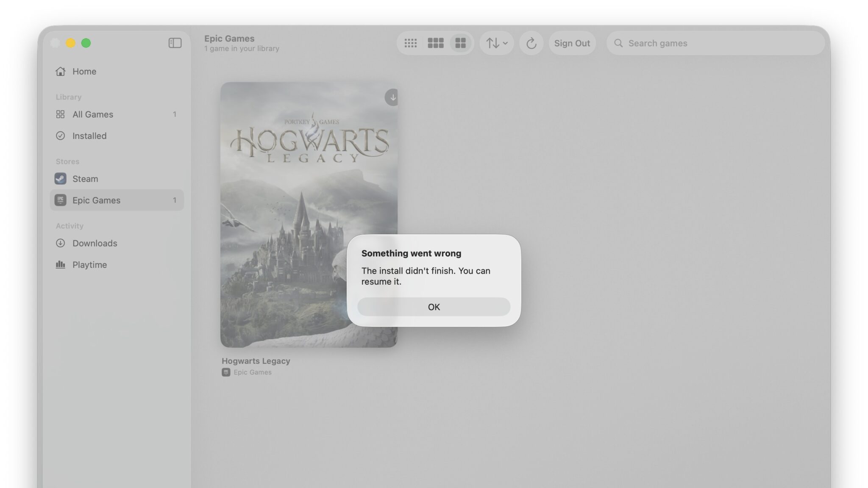Image resolution: width=868 pixels, height=488 pixels.
Task: Click the Home house icon
Action: [x=61, y=71]
